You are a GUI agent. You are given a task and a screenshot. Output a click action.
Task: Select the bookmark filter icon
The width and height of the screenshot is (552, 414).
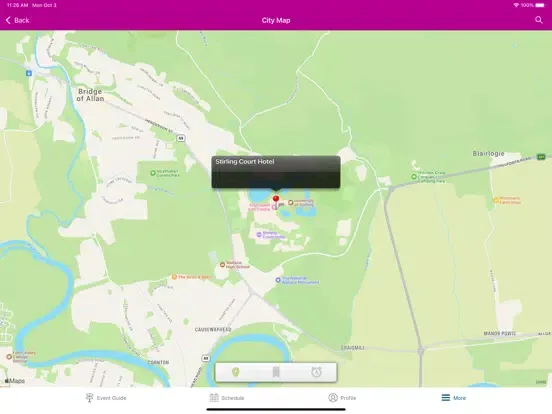[276, 372]
